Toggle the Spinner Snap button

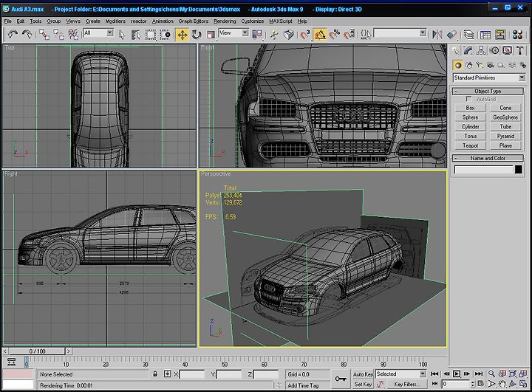(349, 35)
